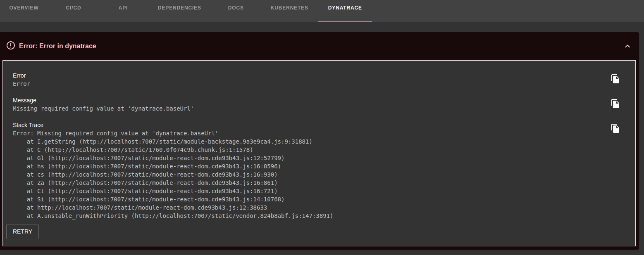Switch to the OVERVIEW tab

coord(24,7)
